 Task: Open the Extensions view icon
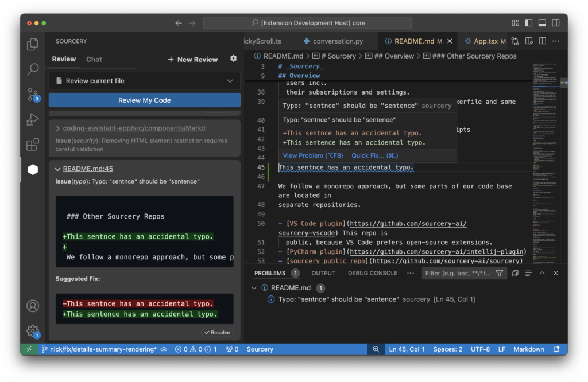(33, 144)
